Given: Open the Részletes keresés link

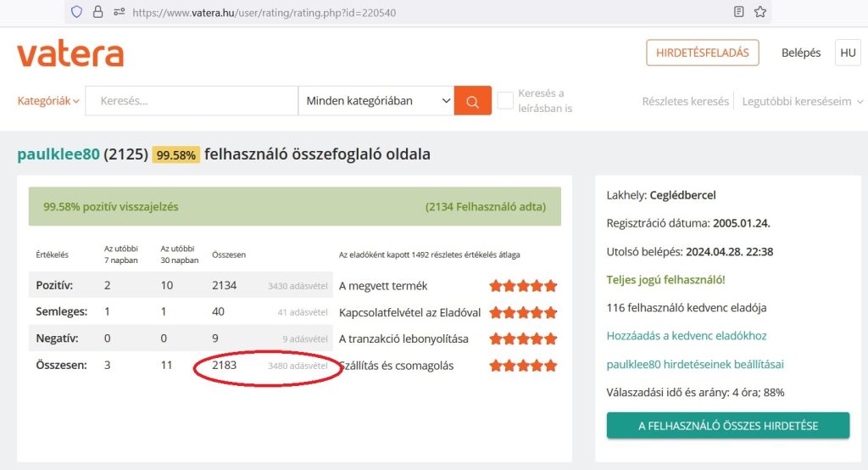Looking at the screenshot, I should coord(685,101).
